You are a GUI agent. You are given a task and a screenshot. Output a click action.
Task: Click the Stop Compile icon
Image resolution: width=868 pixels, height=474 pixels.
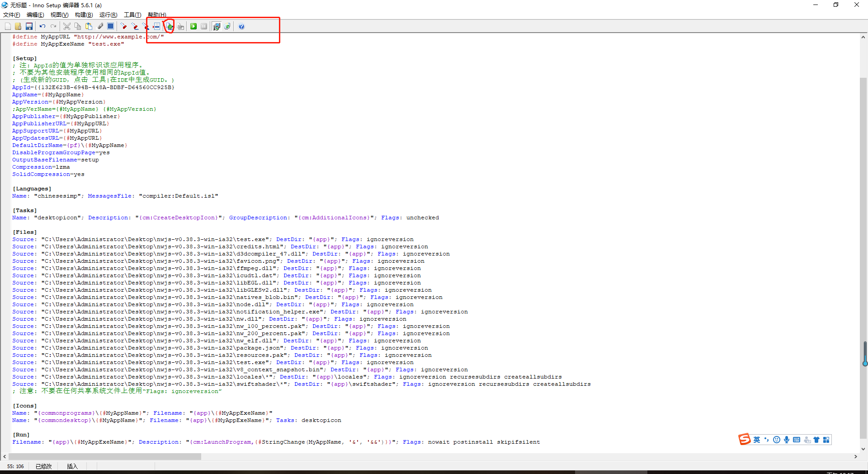180,26
